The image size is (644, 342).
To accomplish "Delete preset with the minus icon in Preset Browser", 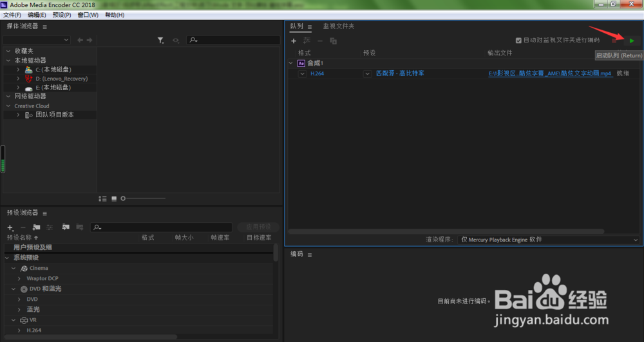I will [23, 227].
